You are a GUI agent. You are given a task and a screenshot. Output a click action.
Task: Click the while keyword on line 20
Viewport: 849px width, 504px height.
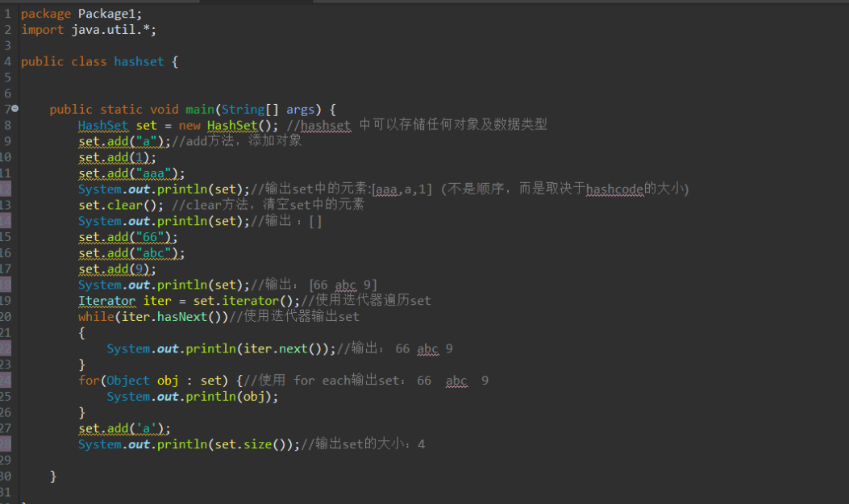[95, 316]
